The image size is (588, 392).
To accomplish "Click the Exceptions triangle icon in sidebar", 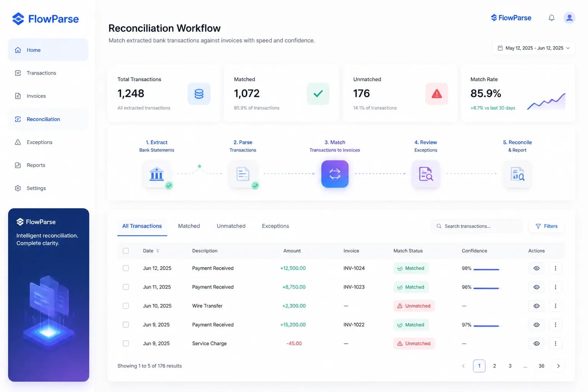I will tap(18, 142).
